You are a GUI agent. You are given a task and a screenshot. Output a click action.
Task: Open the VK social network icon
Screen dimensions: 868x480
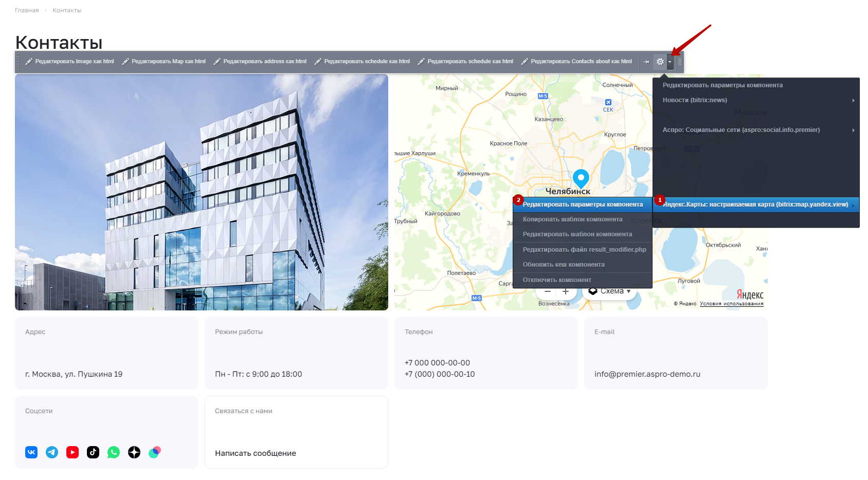tap(31, 452)
